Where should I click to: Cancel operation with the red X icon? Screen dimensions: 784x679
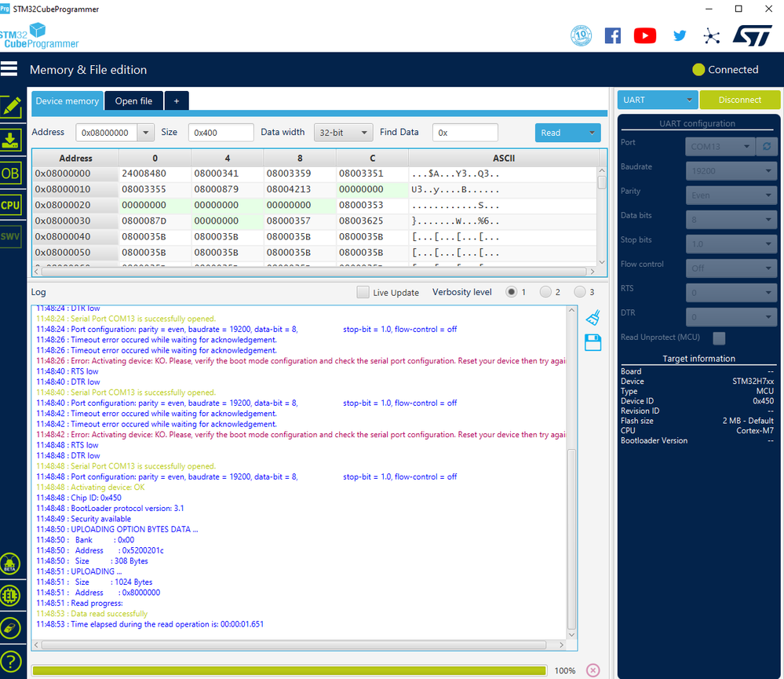click(x=593, y=670)
